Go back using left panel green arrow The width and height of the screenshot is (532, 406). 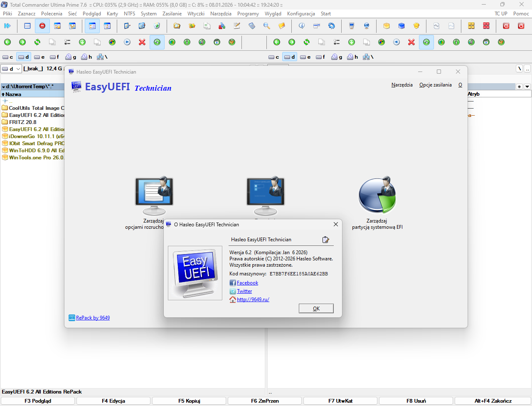pyautogui.click(x=7, y=42)
